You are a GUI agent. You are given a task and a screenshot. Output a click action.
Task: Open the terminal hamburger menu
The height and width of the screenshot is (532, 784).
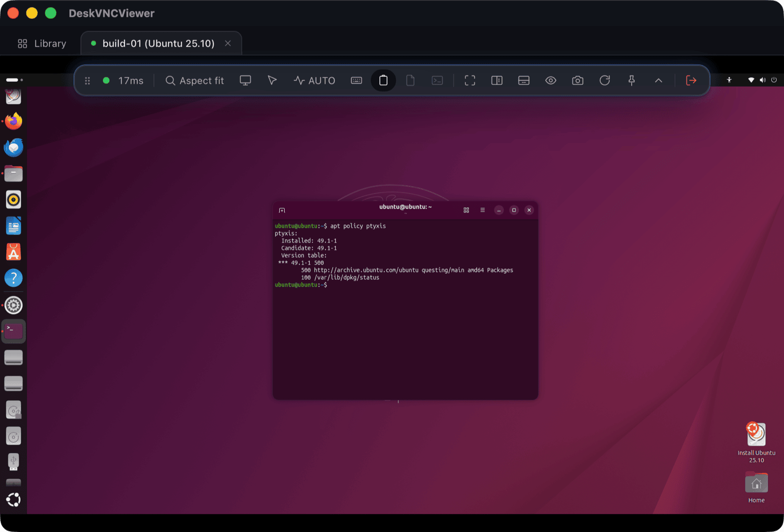coord(483,210)
